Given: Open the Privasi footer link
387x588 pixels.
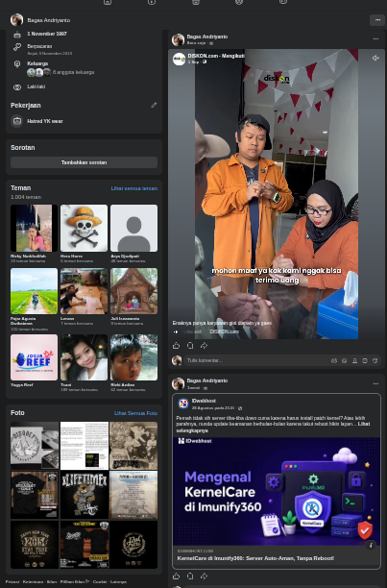Looking at the screenshot, I should coord(12,581).
